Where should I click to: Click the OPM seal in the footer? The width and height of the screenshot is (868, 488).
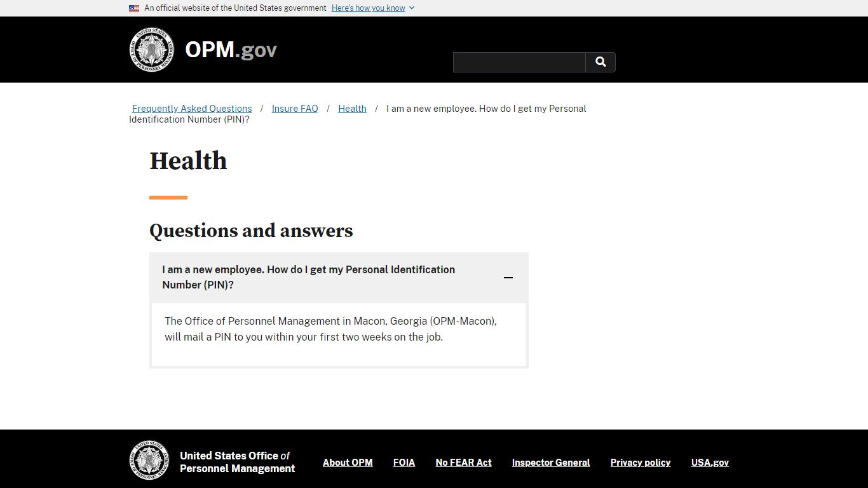click(149, 461)
